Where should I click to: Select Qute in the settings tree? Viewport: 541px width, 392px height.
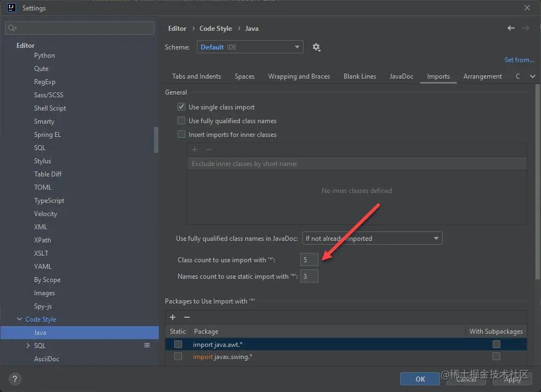tap(41, 69)
